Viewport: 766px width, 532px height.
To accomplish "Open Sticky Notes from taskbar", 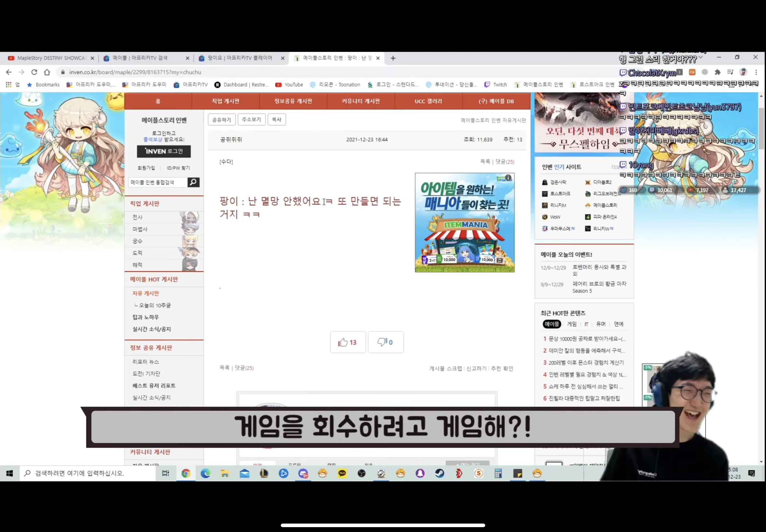I will (518, 473).
